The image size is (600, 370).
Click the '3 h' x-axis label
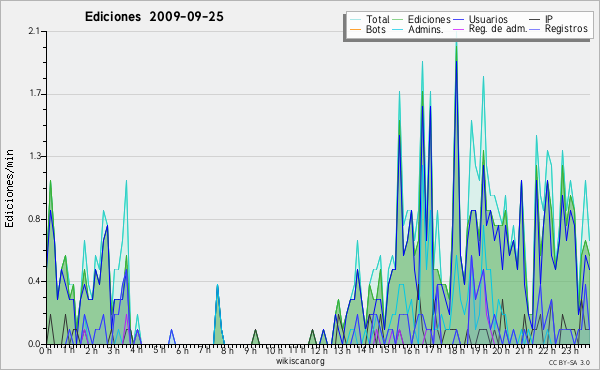pyautogui.click(x=113, y=350)
